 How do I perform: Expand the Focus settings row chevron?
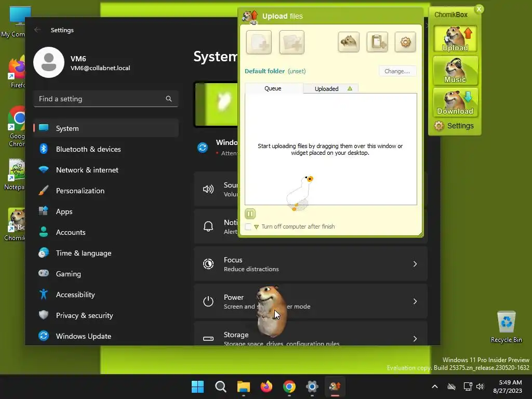click(x=415, y=264)
